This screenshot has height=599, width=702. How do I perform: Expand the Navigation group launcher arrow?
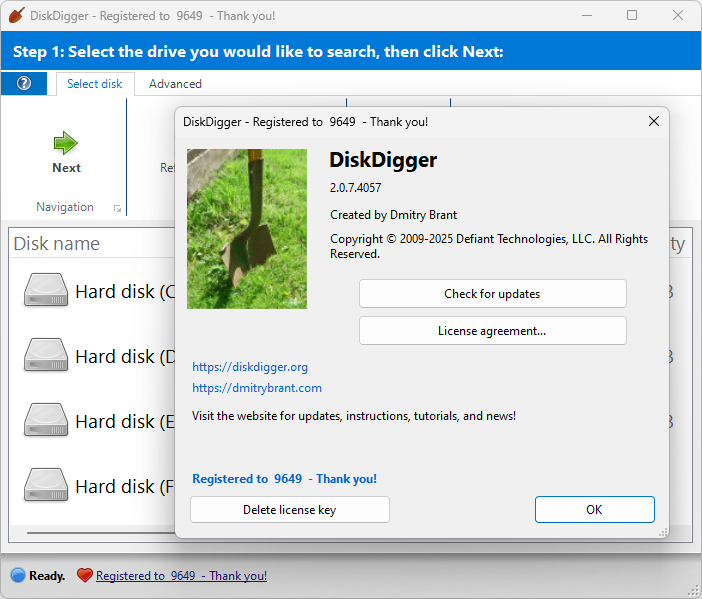pos(117,208)
